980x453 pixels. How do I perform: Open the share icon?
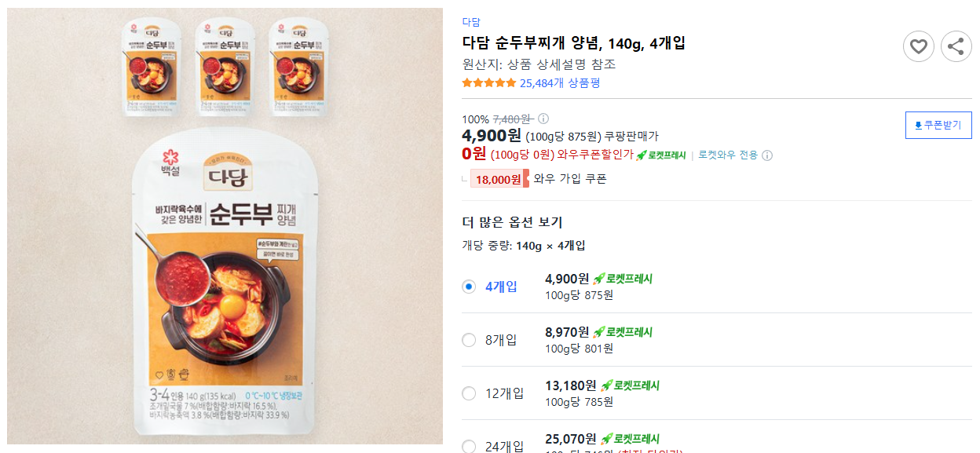point(956,46)
